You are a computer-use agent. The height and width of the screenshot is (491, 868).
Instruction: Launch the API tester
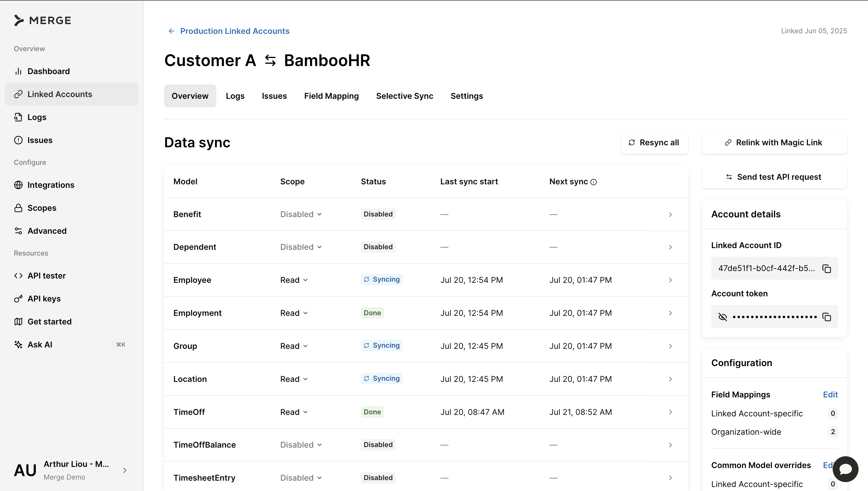click(46, 275)
